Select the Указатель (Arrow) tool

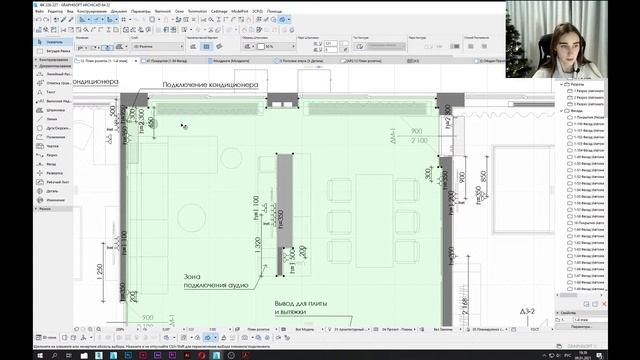[x=53, y=42]
